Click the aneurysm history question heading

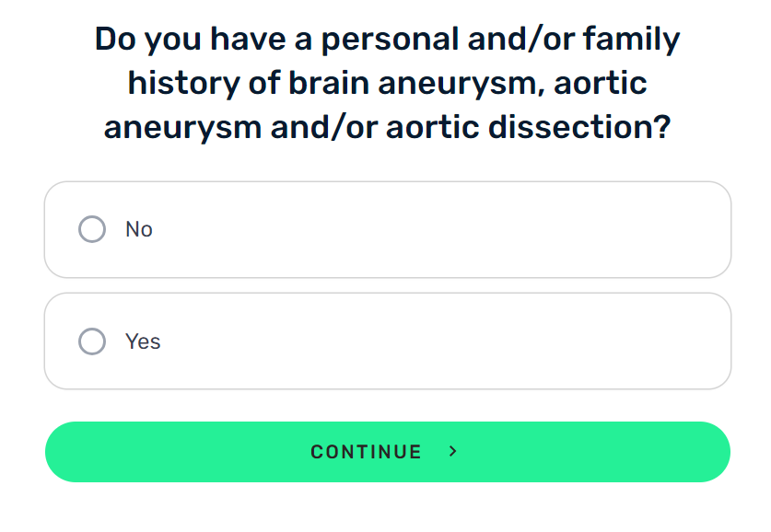388,83
